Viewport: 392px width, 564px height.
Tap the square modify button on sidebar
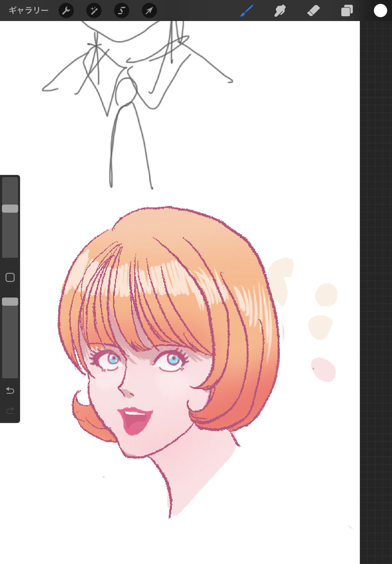[10, 277]
